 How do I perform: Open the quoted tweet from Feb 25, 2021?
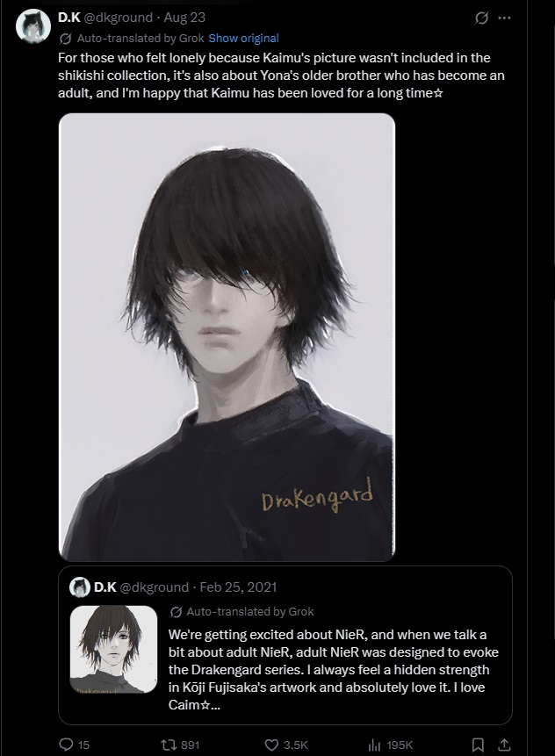pyautogui.click(x=285, y=645)
